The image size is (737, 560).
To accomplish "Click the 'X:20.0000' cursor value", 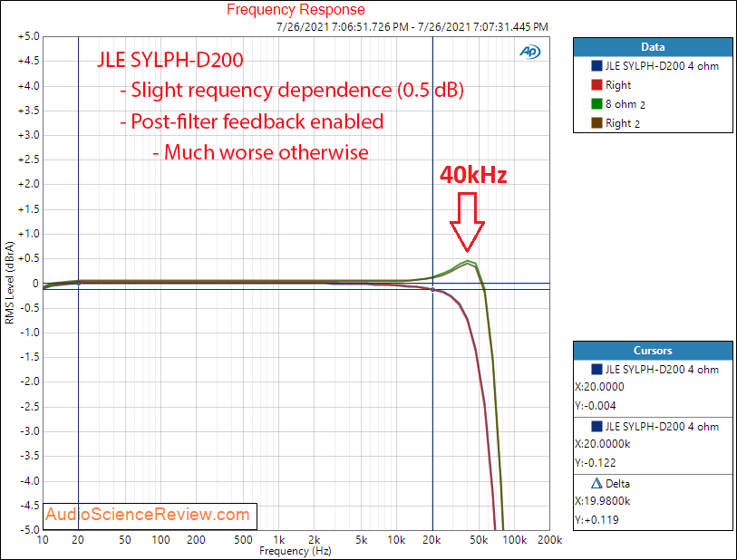I will tap(599, 387).
